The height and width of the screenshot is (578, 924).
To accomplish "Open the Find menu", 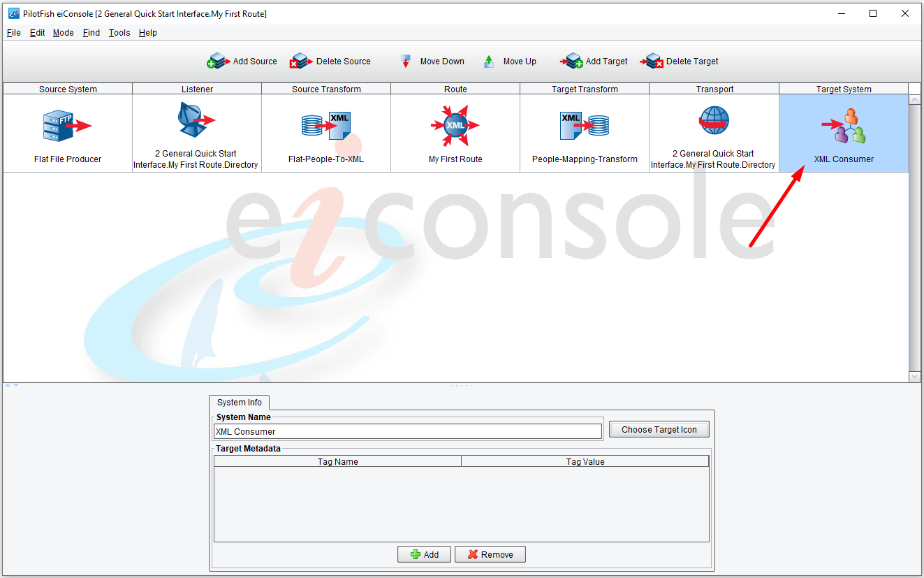I will (x=91, y=33).
